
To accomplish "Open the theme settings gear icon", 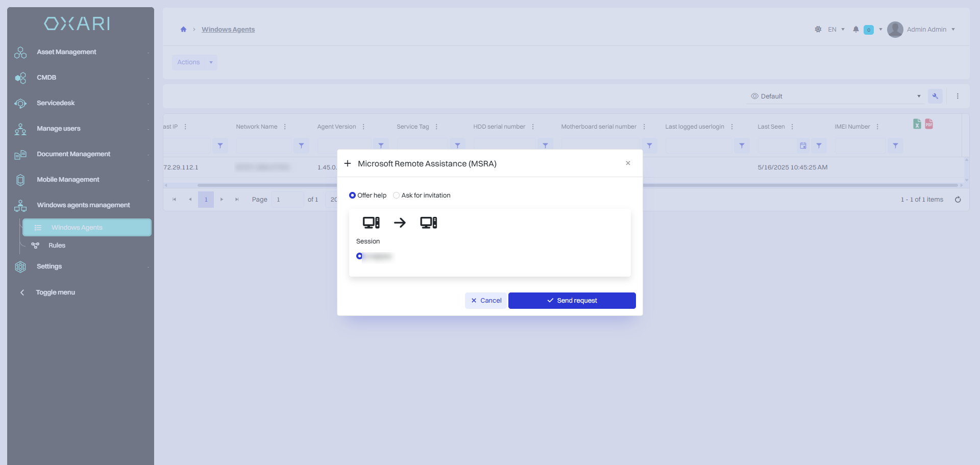I will [818, 30].
